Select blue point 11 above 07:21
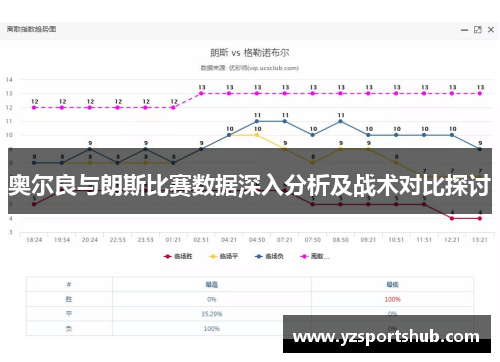Image resolution: width=500 pixels, height=362 pixels. 285,121
